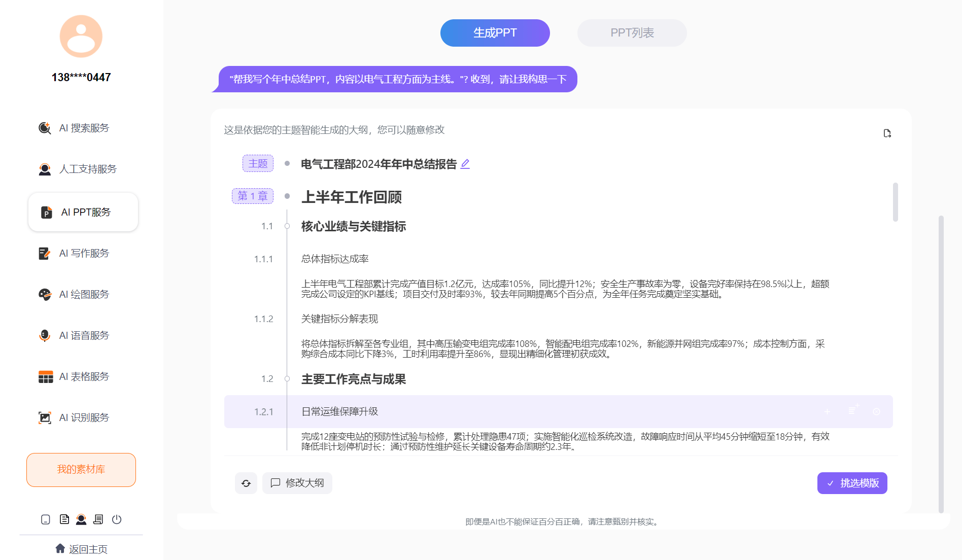Open AI 写作服务 in sidebar
Image resolution: width=962 pixels, height=560 pixels.
point(74,253)
